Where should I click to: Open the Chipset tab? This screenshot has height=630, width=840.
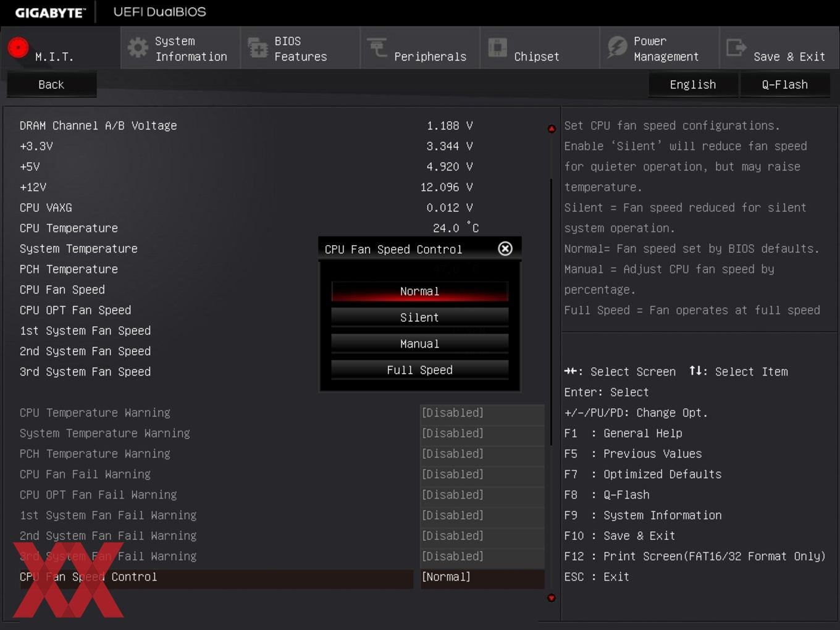coord(540,48)
